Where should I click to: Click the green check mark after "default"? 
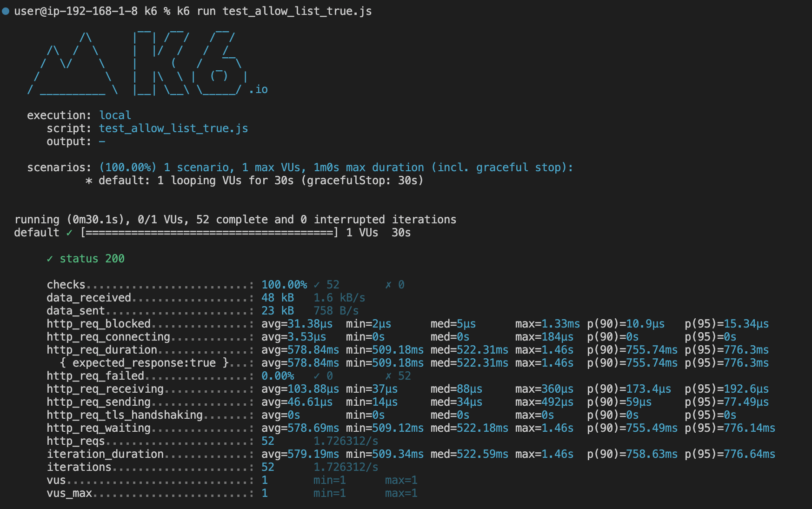69,233
